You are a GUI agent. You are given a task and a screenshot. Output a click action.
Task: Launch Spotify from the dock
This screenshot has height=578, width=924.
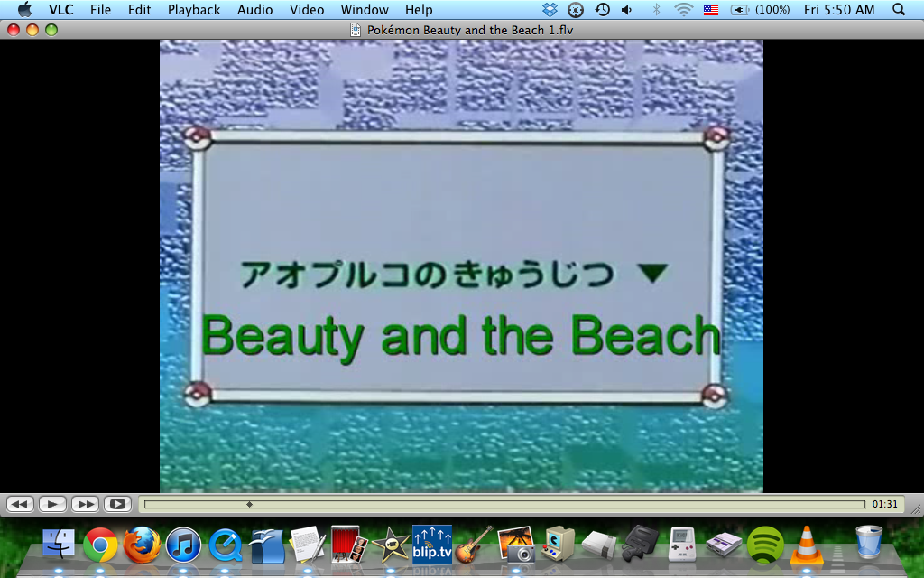tap(765, 545)
